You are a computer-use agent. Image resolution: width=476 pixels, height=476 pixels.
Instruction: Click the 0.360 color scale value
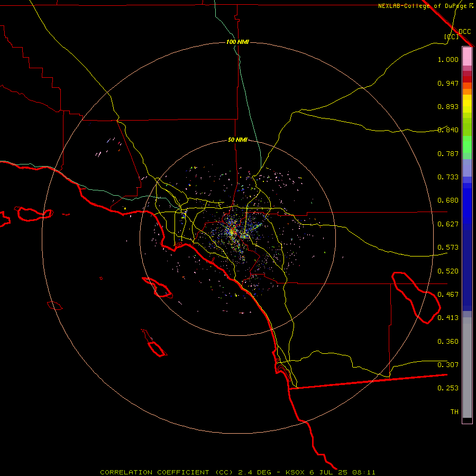[448, 342]
